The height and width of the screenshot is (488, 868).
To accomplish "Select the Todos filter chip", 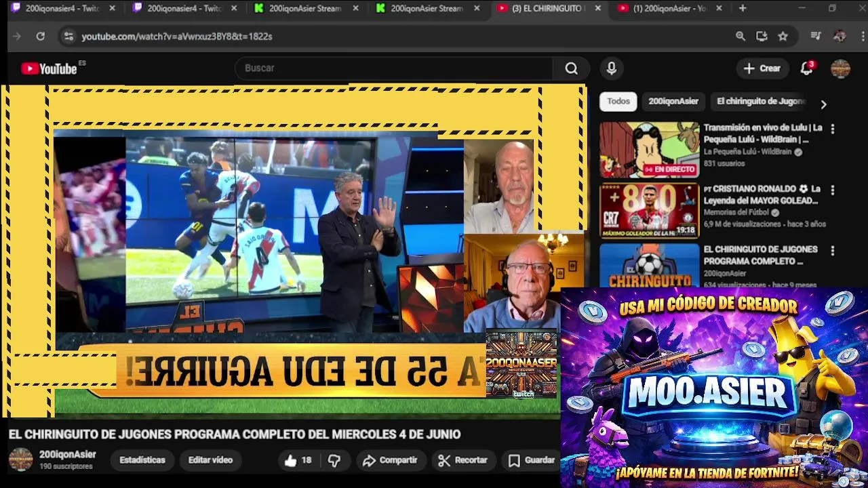I will 618,101.
